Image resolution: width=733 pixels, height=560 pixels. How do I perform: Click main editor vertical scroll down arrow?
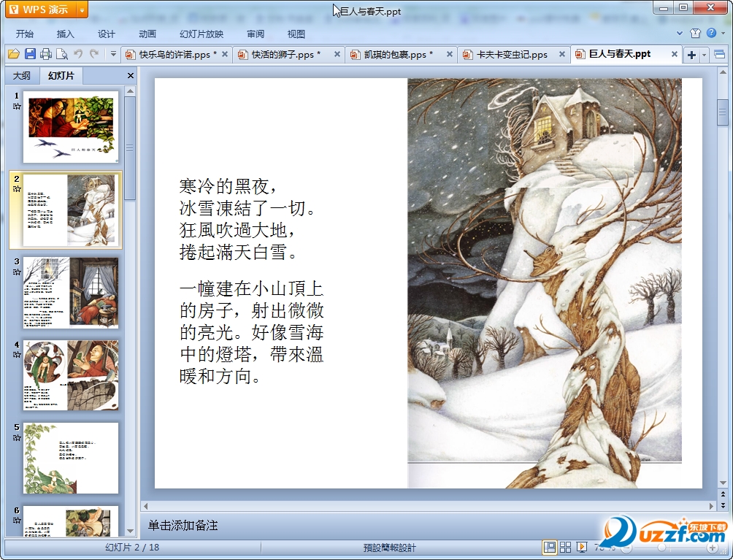coord(723,483)
